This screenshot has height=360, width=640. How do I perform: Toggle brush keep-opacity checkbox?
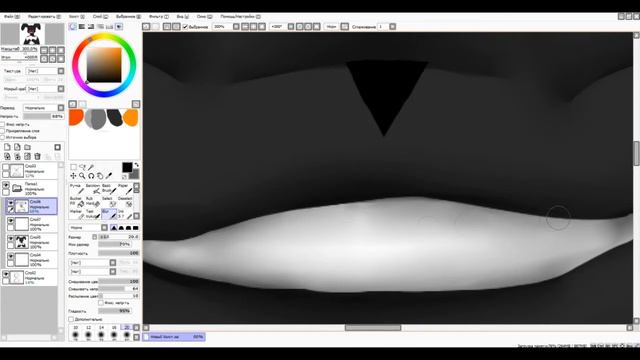click(x=101, y=303)
